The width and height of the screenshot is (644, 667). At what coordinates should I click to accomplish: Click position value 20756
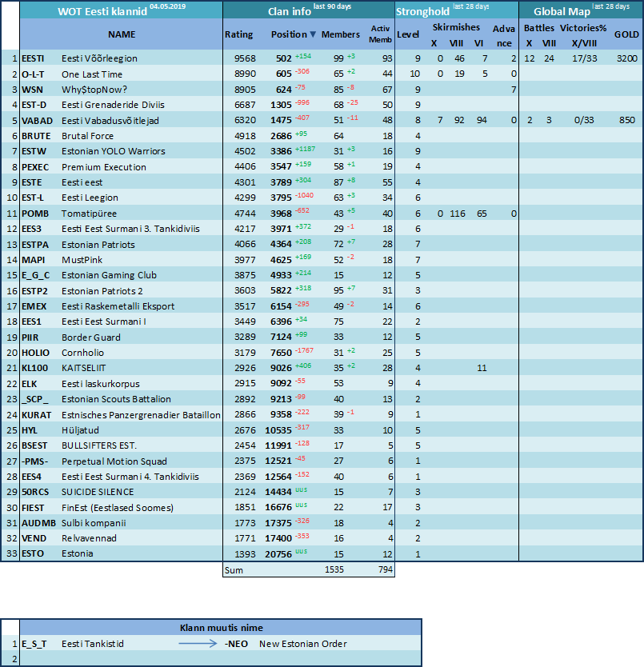(278, 554)
